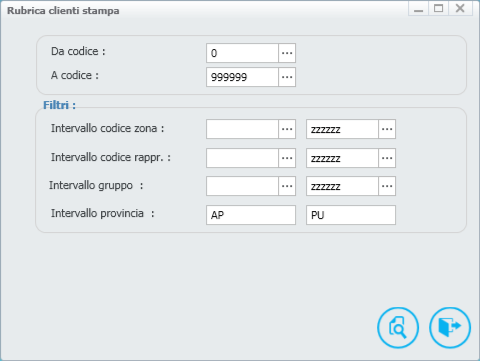Open lookup for rappr. end code
This screenshot has width=480, height=361.
coord(387,158)
